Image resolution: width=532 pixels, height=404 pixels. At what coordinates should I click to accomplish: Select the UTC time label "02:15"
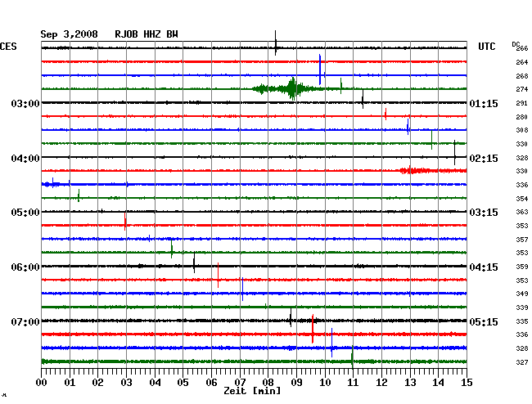coord(484,159)
